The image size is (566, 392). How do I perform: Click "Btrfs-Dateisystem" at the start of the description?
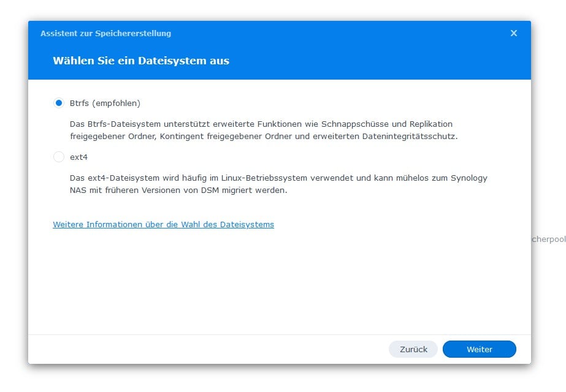click(124, 124)
